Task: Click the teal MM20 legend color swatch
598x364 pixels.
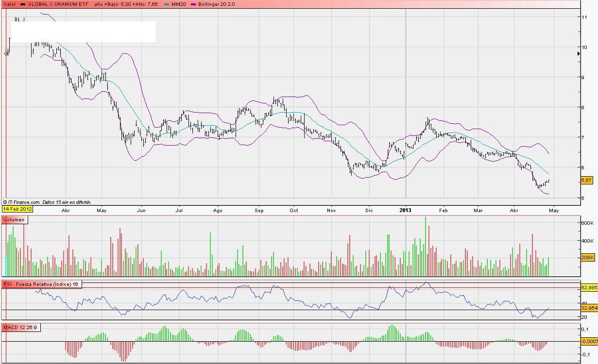Action: click(167, 4)
